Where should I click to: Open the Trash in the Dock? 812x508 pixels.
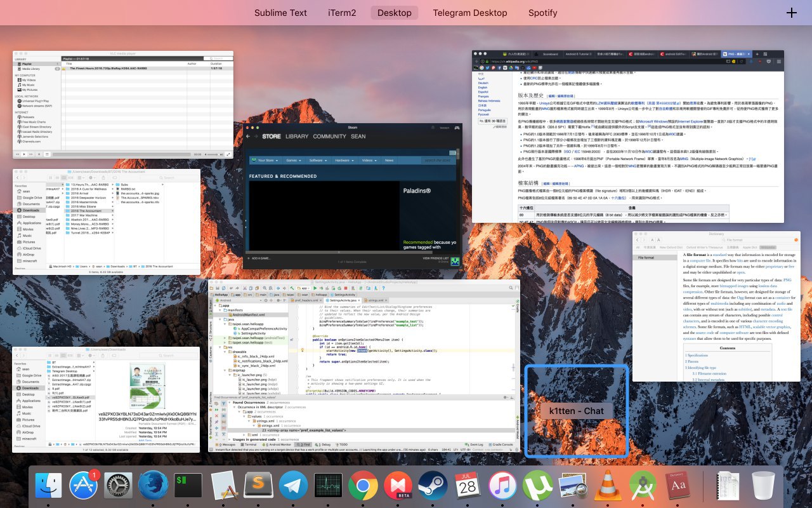763,486
